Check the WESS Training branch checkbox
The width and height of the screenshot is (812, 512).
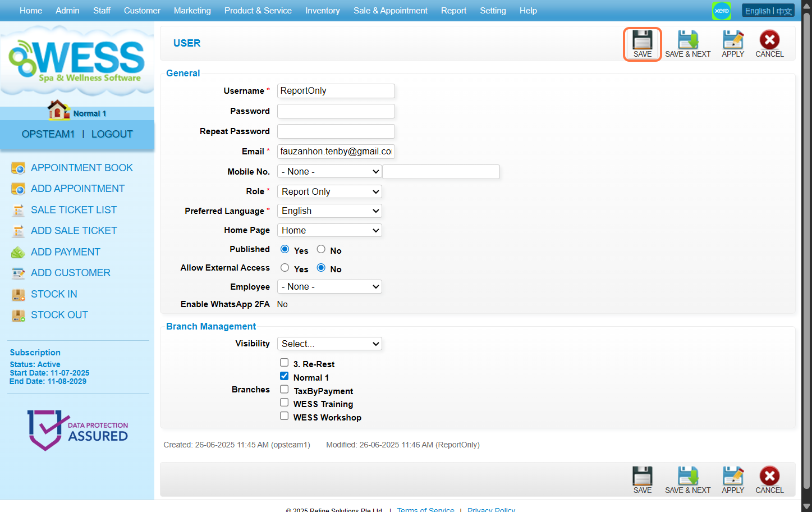point(285,403)
